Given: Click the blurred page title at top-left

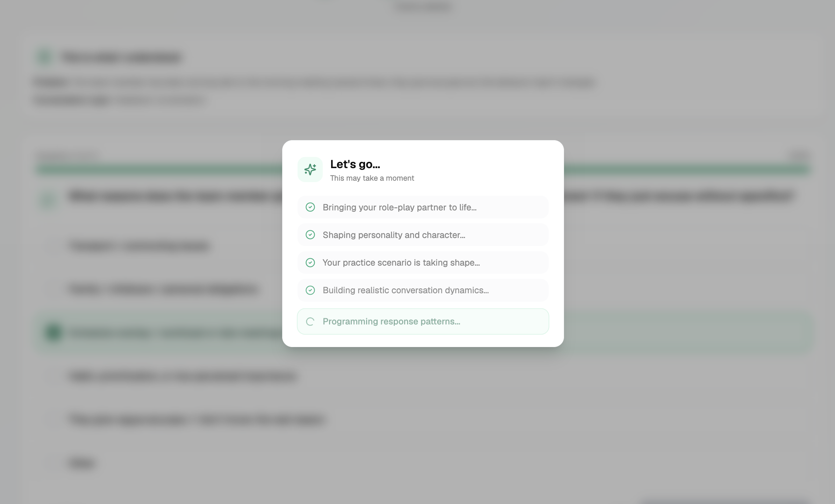Looking at the screenshot, I should point(121,57).
